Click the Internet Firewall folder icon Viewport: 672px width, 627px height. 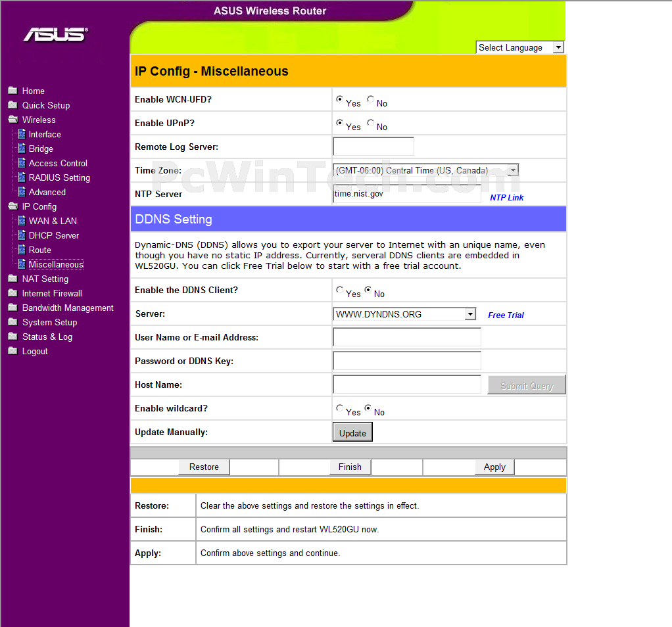click(13, 293)
